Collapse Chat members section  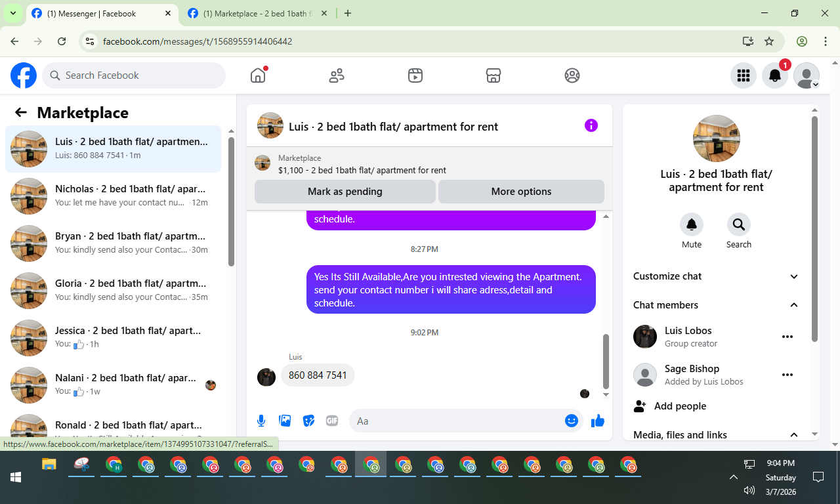(x=716, y=305)
